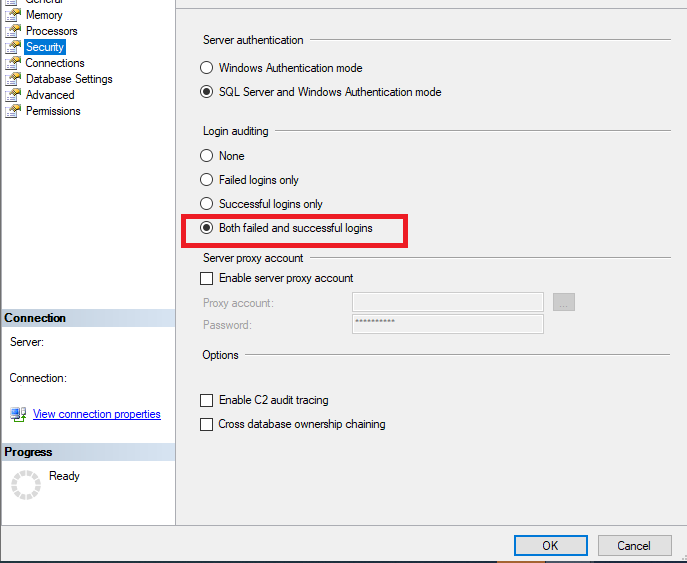Click the Connection section header
The width and height of the screenshot is (687, 563).
[88, 318]
